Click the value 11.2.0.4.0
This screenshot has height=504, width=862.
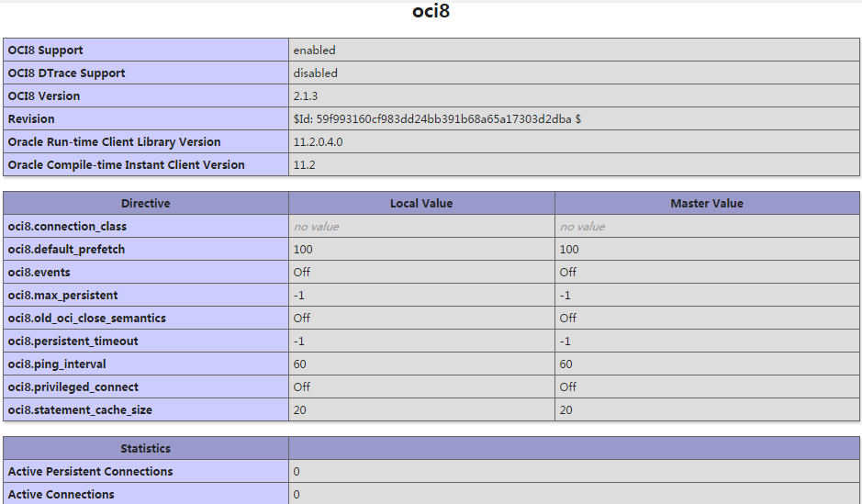[318, 141]
